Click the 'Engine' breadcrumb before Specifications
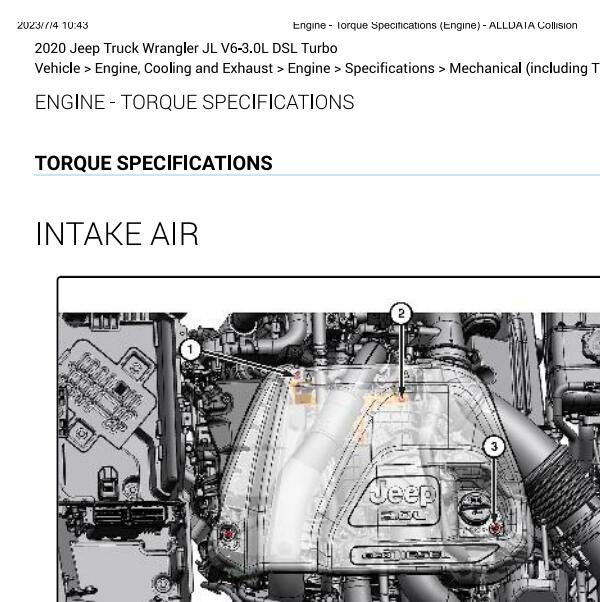The image size is (600, 602). tap(309, 68)
